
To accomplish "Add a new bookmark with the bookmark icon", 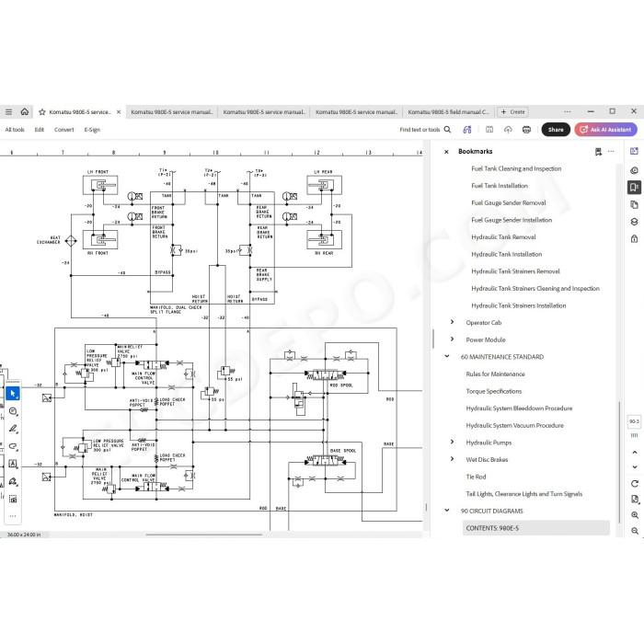I will point(598,152).
